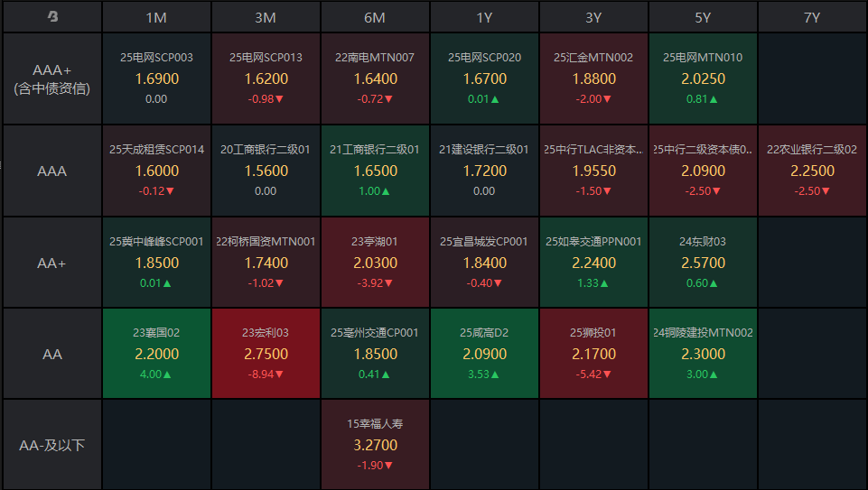Click the bright red 23宏利03 cell
Viewport: 868px width, 490px height.
point(266,354)
